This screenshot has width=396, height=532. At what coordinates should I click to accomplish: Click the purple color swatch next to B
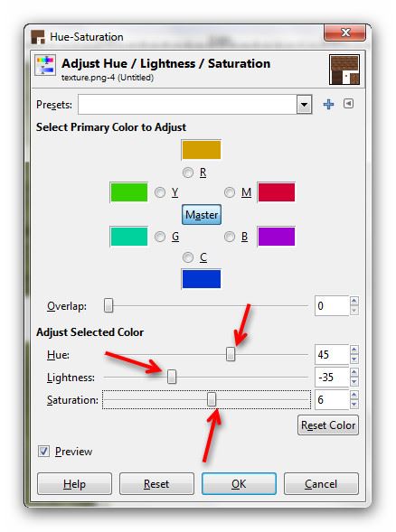point(276,236)
